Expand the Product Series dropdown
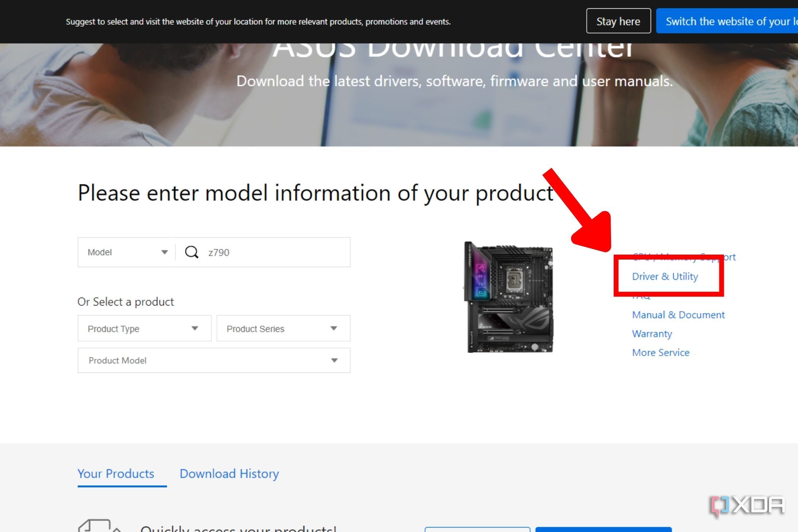Screen dimensions: 798x532 click(x=283, y=328)
